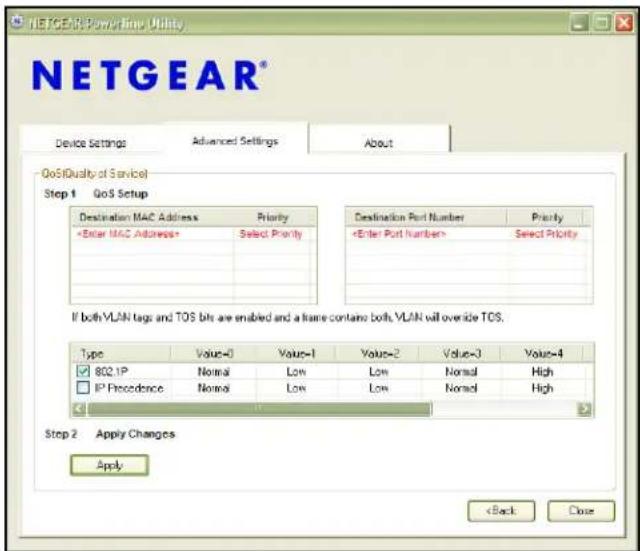
Task: Click the horizontal scrollbar thumb
Action: [260, 409]
